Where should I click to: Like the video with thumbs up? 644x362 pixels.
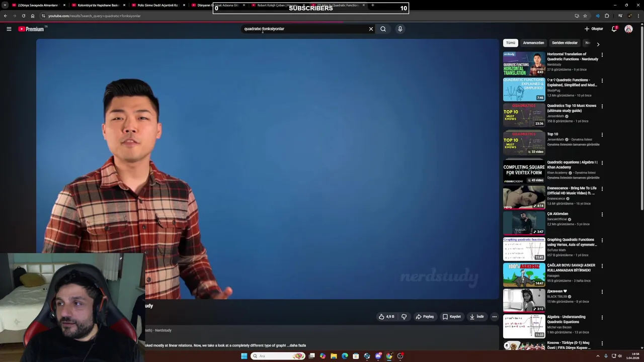386,317
